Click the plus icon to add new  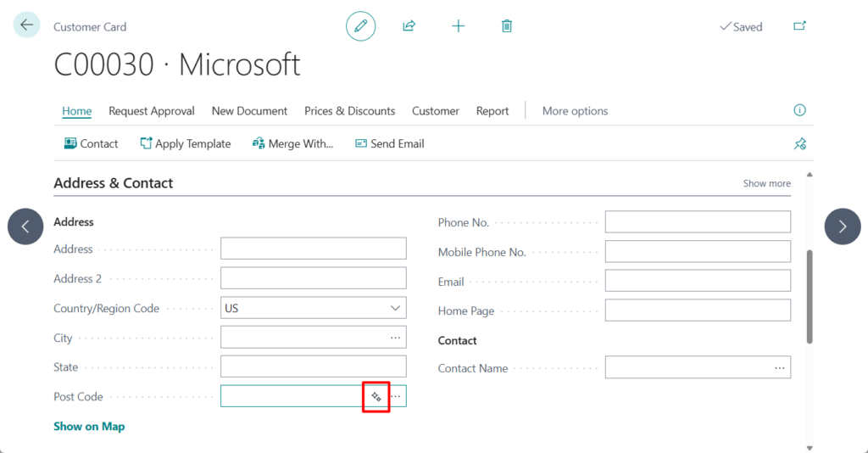coord(458,26)
